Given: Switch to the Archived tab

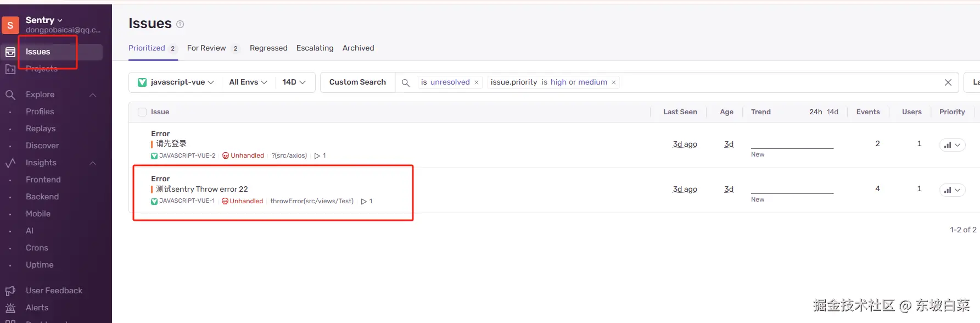Looking at the screenshot, I should [x=358, y=48].
